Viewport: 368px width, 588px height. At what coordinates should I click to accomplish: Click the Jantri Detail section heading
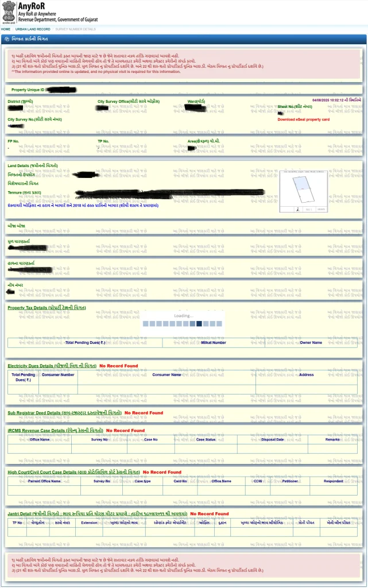[x=97, y=513]
